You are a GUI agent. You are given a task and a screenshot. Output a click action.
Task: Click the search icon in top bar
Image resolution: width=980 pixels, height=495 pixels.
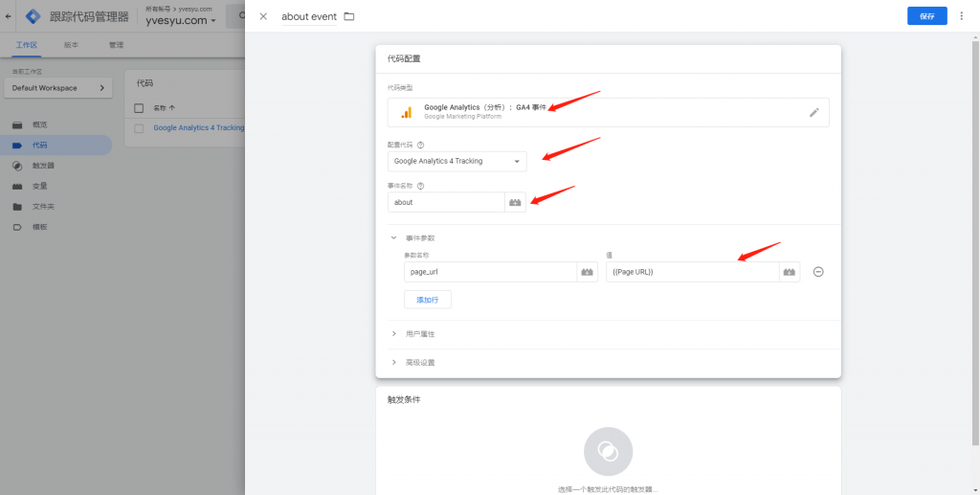pyautogui.click(x=240, y=16)
